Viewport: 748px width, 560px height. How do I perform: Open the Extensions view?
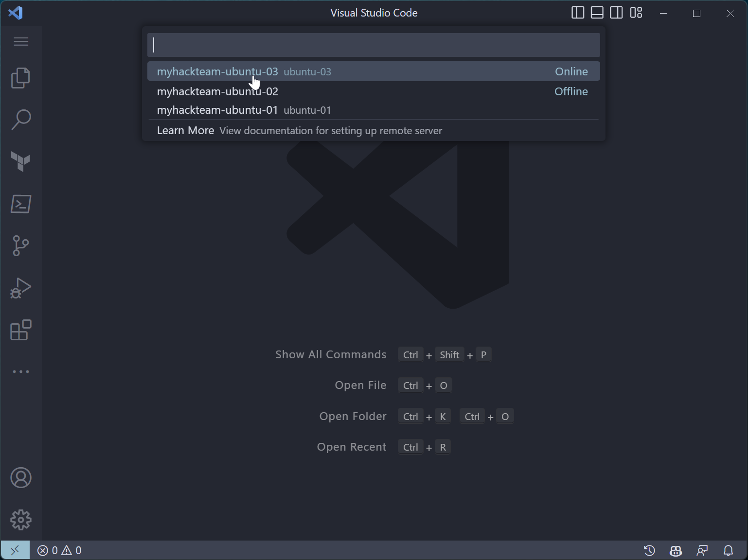pos(20,330)
